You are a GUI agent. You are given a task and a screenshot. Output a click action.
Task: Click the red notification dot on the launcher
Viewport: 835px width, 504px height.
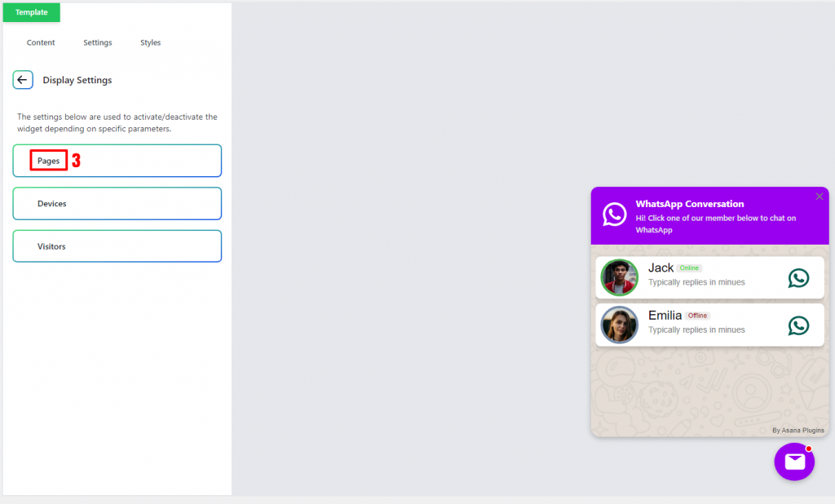coord(808,448)
